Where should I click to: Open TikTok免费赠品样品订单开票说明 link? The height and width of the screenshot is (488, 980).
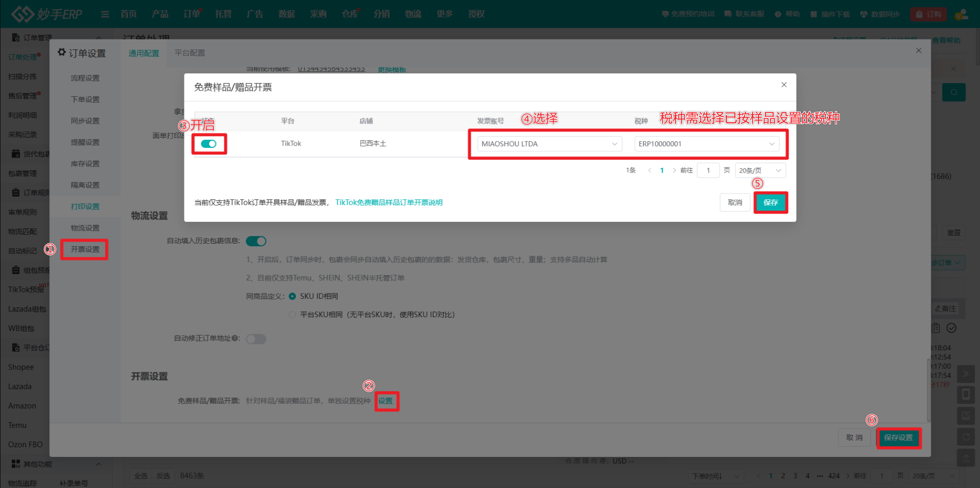(x=389, y=202)
